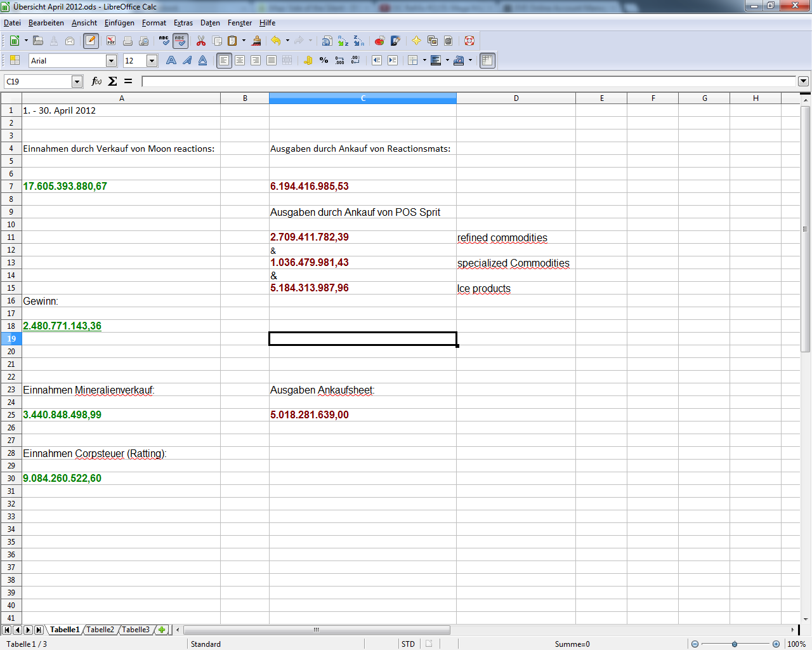The height and width of the screenshot is (650, 812).
Task: Click the Sum sigma icon
Action: pyautogui.click(x=112, y=81)
